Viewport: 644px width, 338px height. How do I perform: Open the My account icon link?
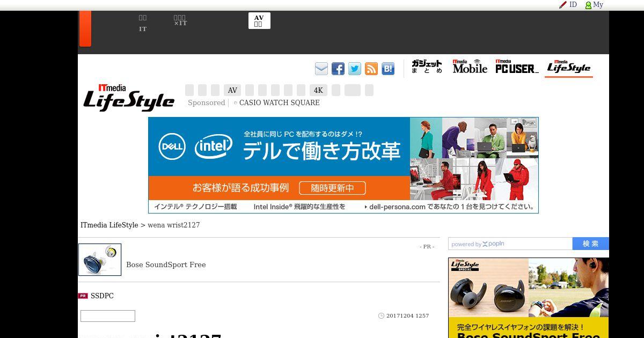594,5
